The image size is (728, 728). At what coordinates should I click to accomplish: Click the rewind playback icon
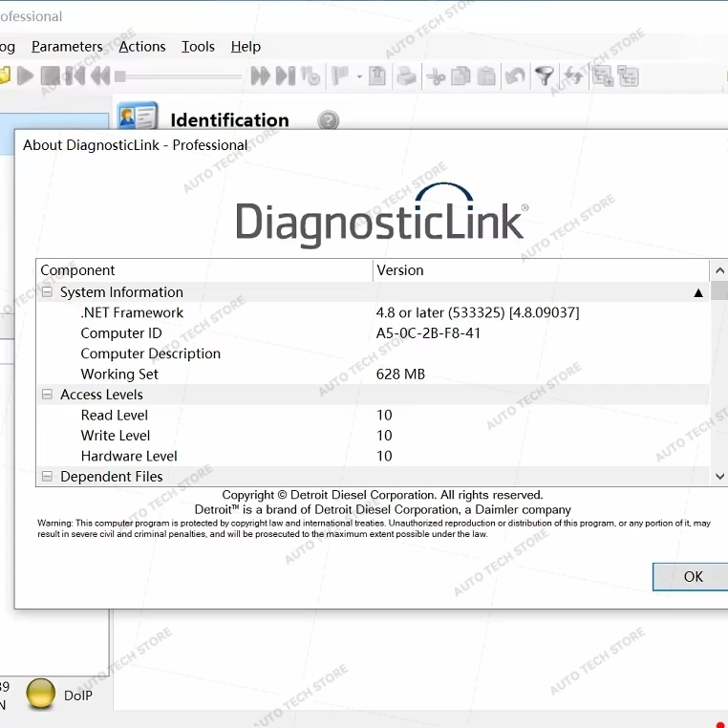pyautogui.click(x=100, y=75)
